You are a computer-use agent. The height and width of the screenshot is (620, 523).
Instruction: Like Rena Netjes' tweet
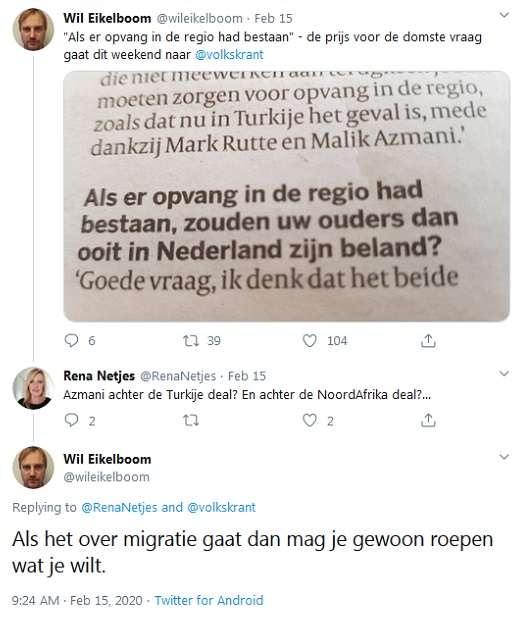(x=310, y=420)
